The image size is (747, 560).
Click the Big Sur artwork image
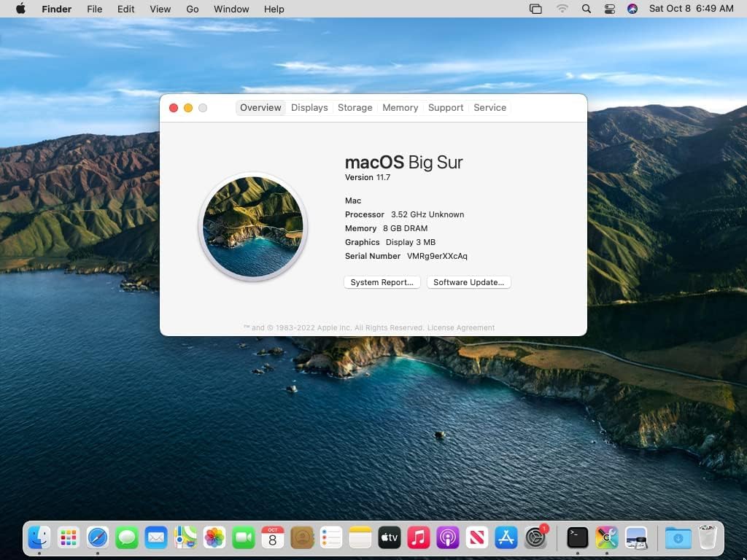[x=253, y=227]
